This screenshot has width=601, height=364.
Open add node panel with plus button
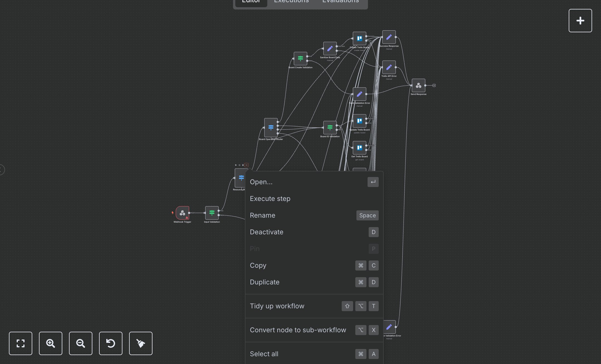(x=580, y=21)
